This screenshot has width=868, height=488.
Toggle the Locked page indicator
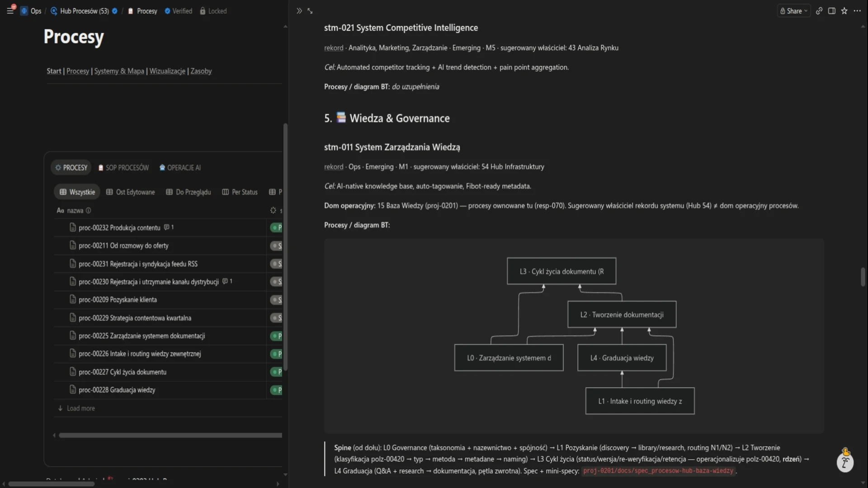tap(213, 11)
